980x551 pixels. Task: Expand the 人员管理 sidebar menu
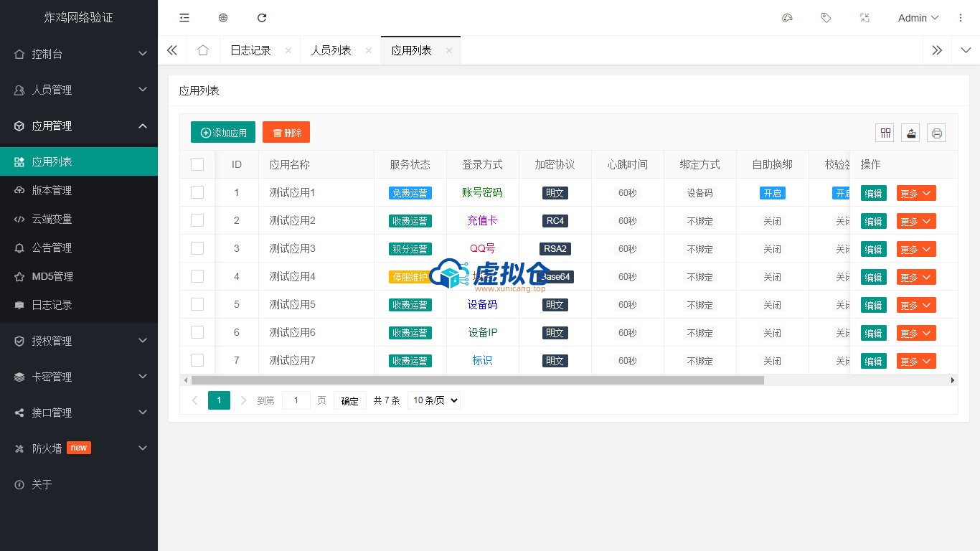pos(79,90)
